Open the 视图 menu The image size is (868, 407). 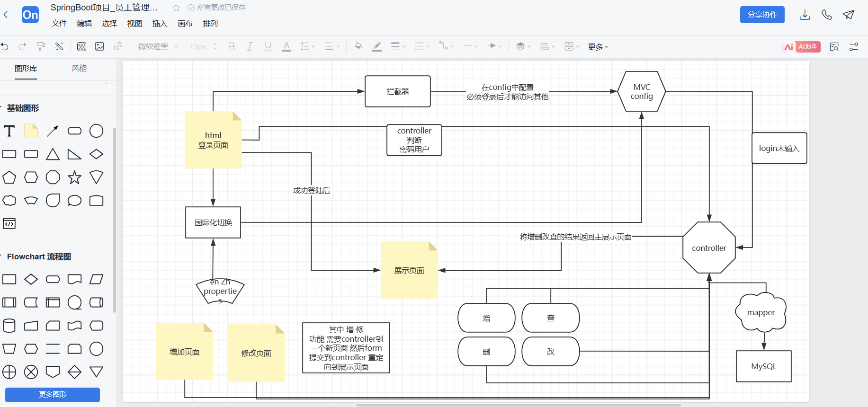pyautogui.click(x=134, y=23)
